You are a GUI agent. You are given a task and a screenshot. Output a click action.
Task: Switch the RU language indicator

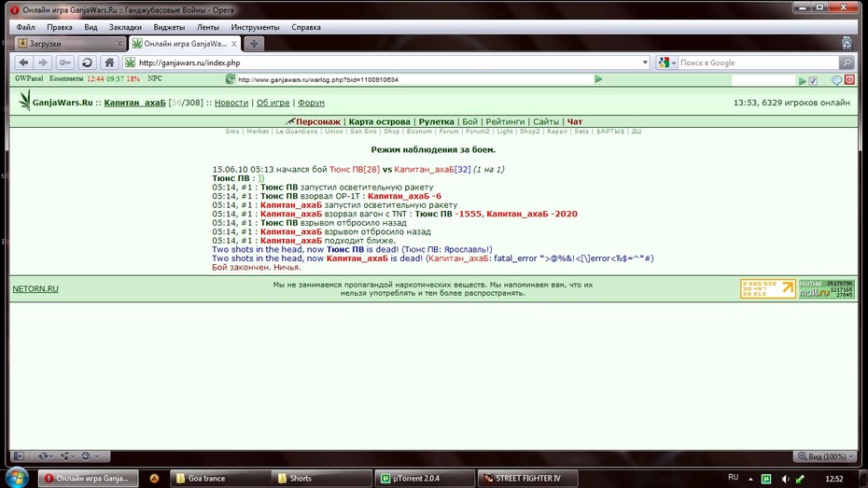click(733, 478)
